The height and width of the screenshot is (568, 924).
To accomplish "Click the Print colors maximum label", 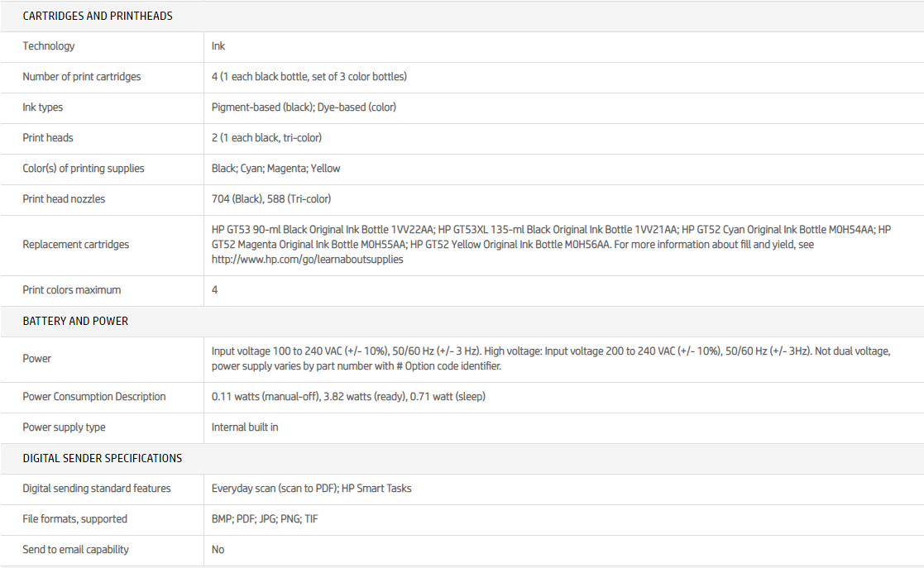I will 72,290.
